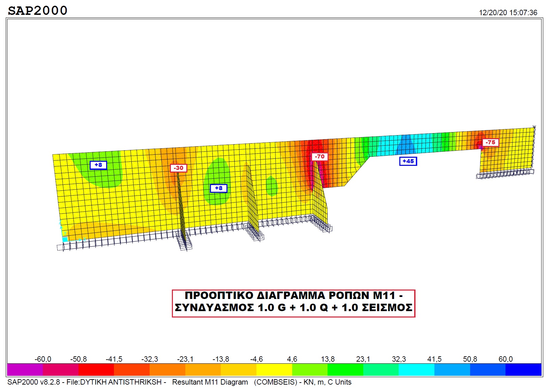The width and height of the screenshot is (552, 392).
Task: Click the +8 label inside the oval green contour
Action: (x=218, y=188)
